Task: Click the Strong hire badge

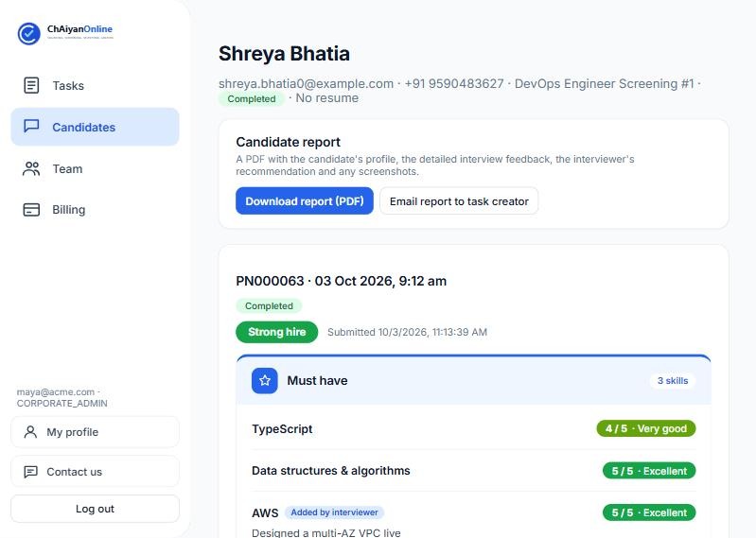Action: (276, 332)
